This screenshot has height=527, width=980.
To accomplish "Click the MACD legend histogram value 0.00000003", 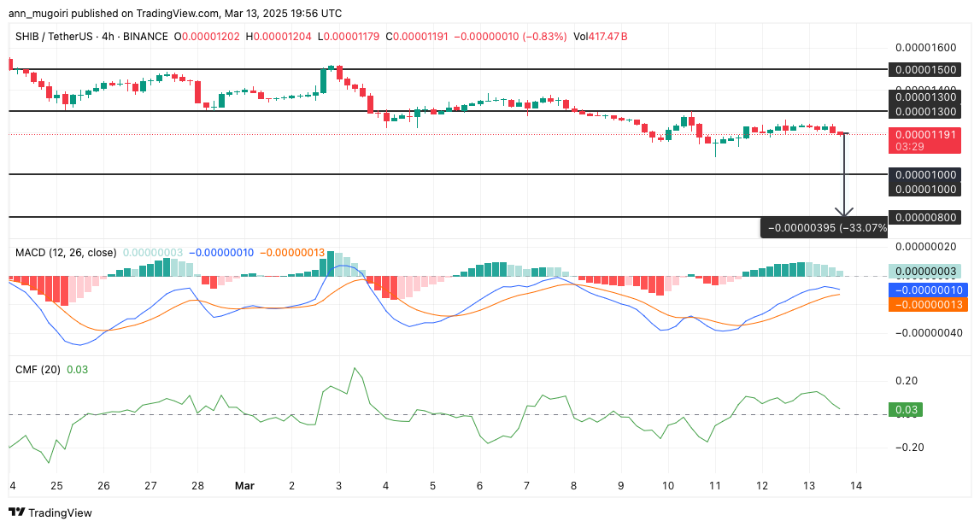I will coord(153,253).
